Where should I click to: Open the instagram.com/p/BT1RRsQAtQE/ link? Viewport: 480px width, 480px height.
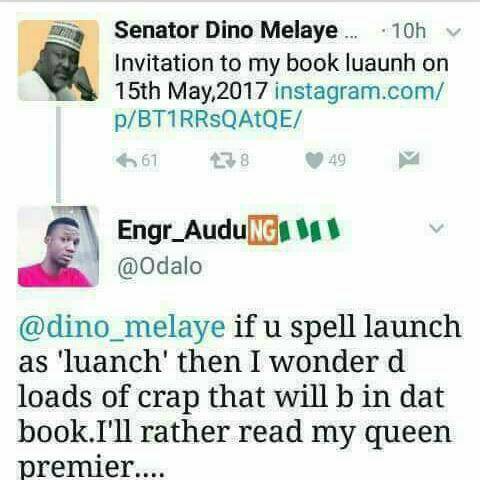(279, 105)
